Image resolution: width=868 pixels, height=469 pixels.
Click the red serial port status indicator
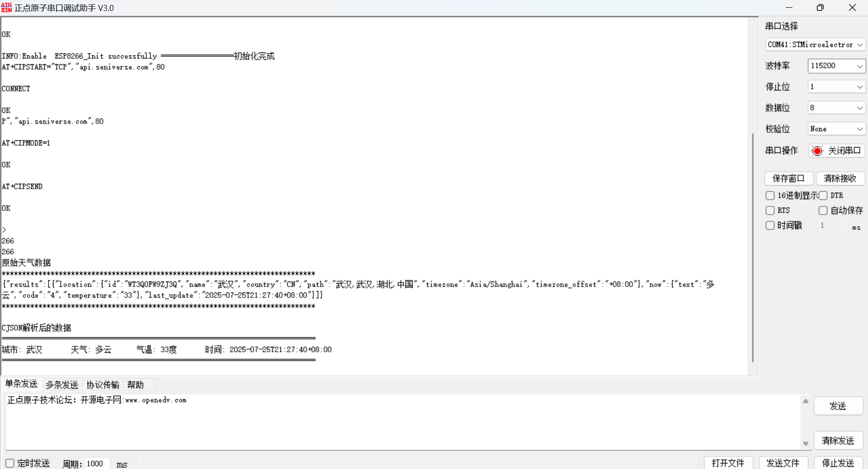point(817,151)
